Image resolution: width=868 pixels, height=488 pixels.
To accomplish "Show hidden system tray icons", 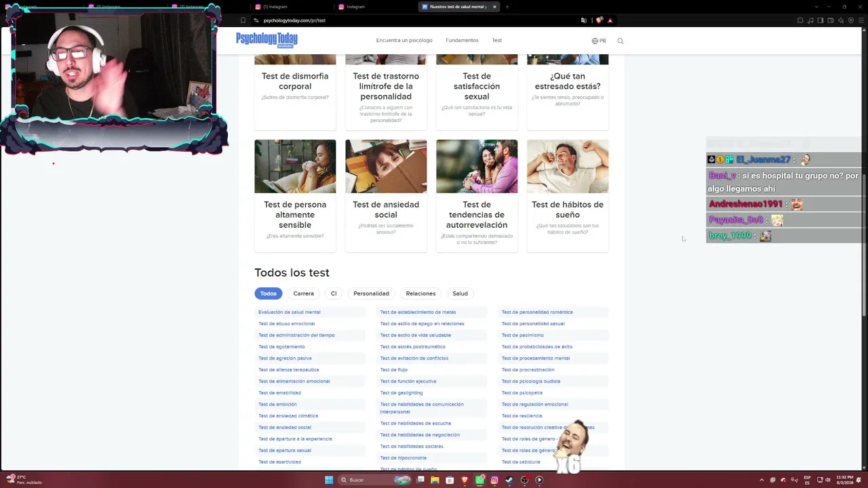I will 762,480.
